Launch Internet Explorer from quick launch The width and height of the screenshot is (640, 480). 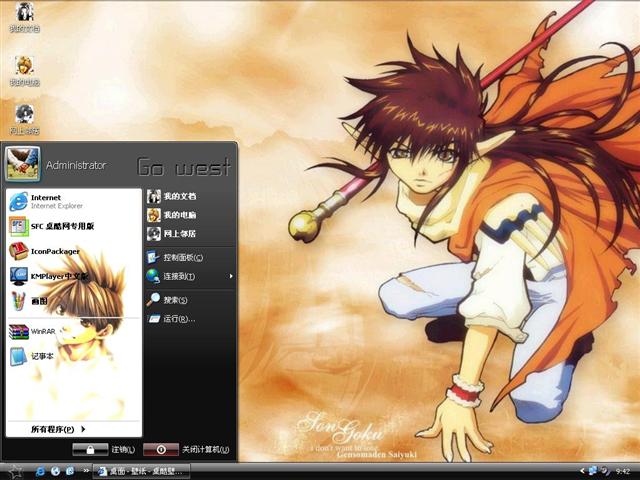pos(40,471)
